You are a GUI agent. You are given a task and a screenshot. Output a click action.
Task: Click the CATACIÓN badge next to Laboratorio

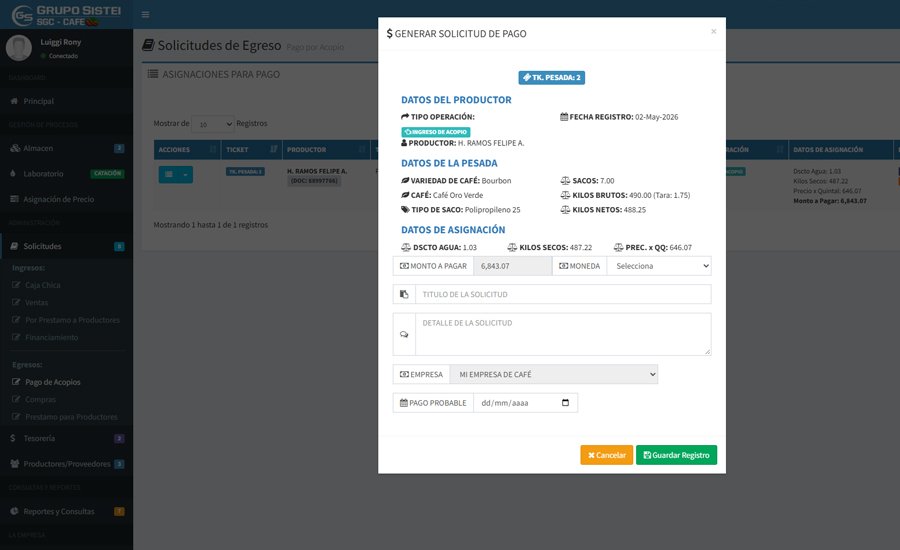107,173
